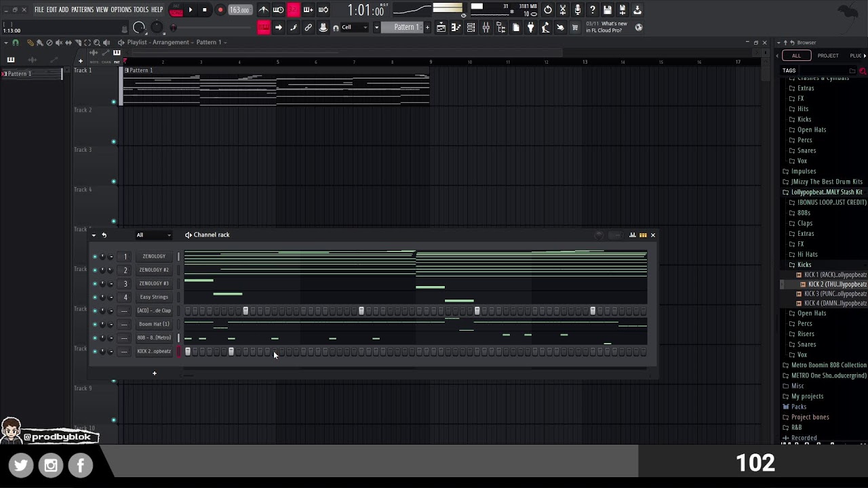Toggle the overdub/blend recording icon
This screenshot has height=488, width=868.
[x=308, y=9]
